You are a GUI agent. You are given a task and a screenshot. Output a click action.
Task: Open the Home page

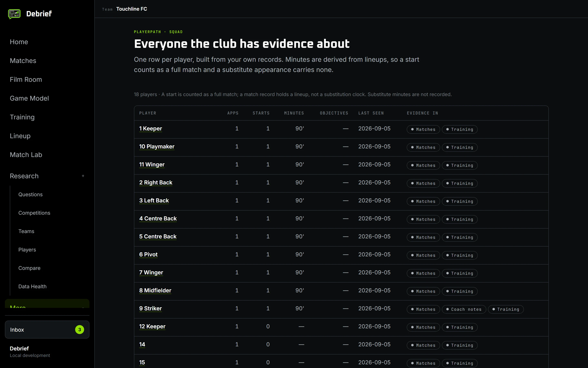[x=19, y=42]
